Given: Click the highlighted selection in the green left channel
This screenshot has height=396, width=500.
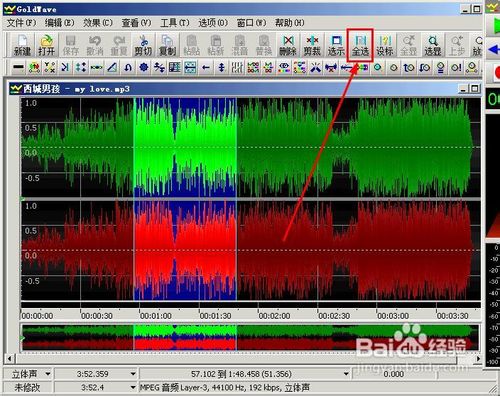Looking at the screenshot, I should [185, 147].
